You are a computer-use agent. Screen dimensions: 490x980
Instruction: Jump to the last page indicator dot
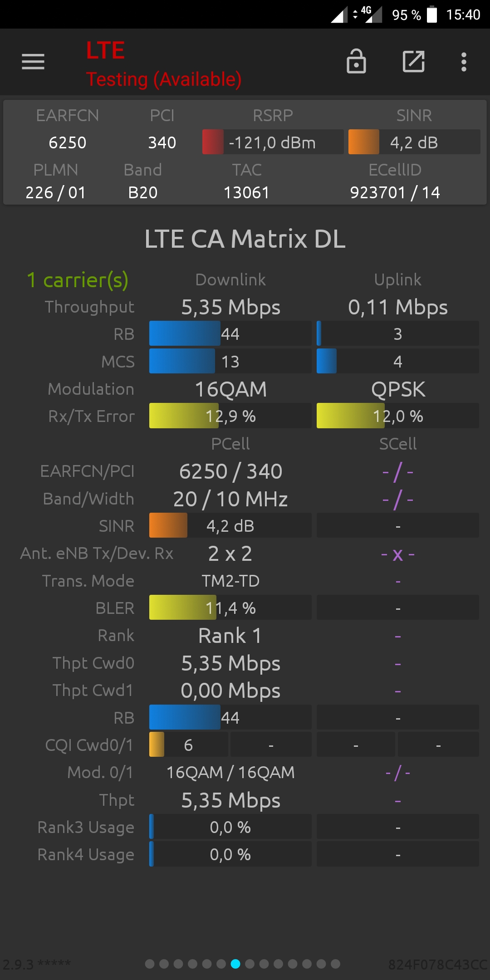pos(335,964)
